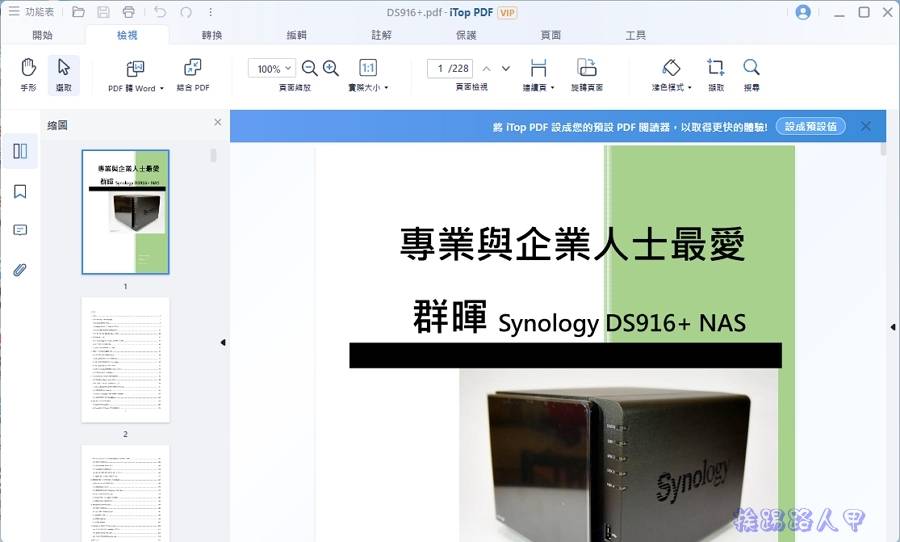Select the 選取 pointer tool

(64, 75)
